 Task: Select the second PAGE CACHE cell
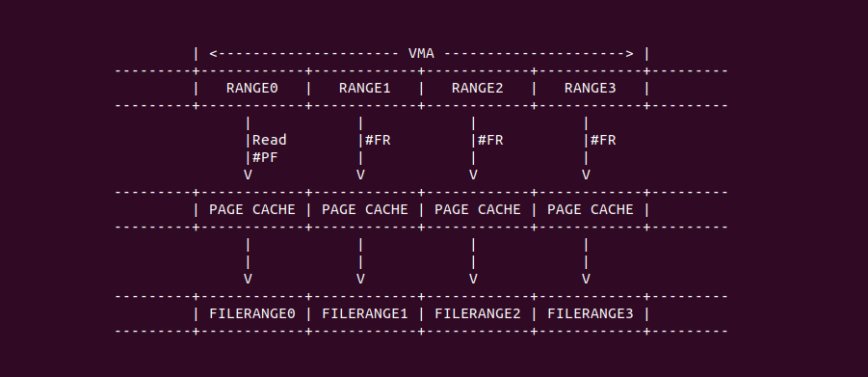(x=365, y=209)
